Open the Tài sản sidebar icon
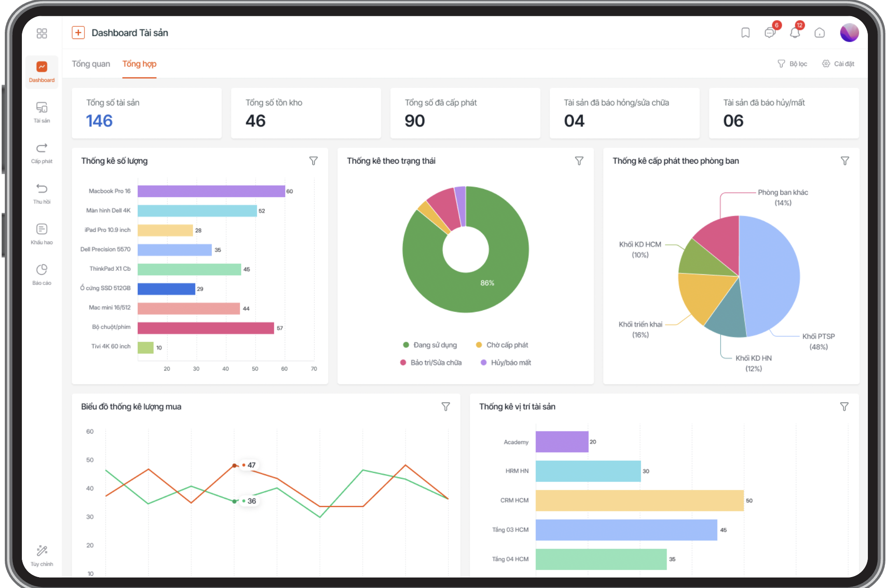This screenshot has width=888, height=588. coord(42,112)
